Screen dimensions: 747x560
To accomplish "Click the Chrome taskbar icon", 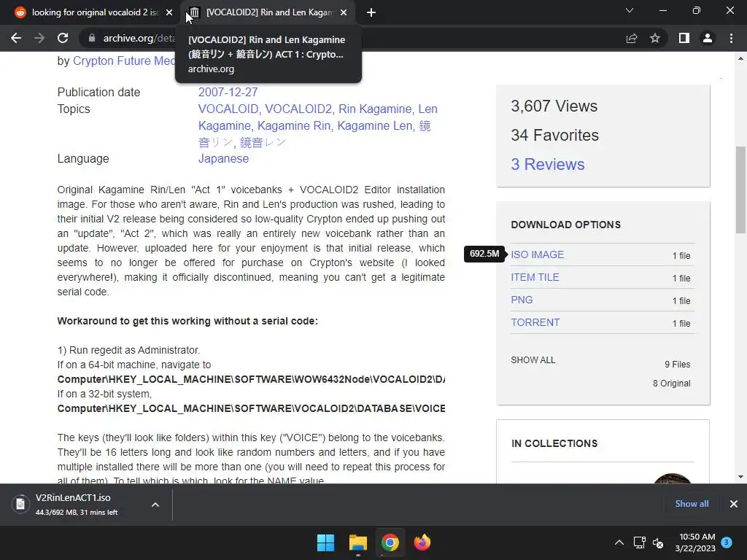I will 390,542.
